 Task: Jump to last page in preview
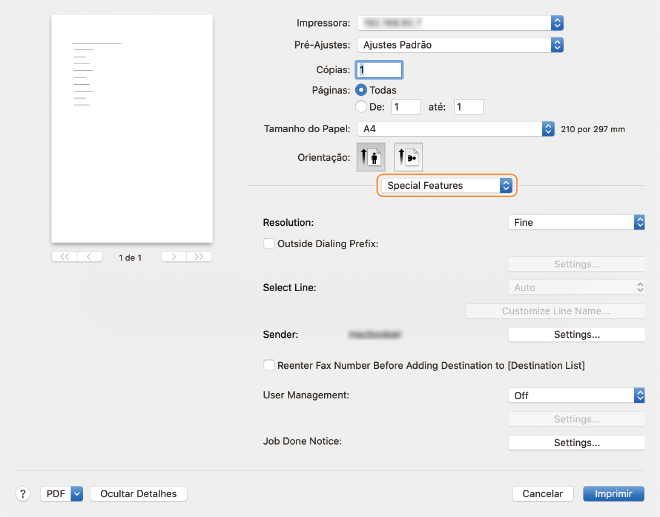[x=199, y=257]
